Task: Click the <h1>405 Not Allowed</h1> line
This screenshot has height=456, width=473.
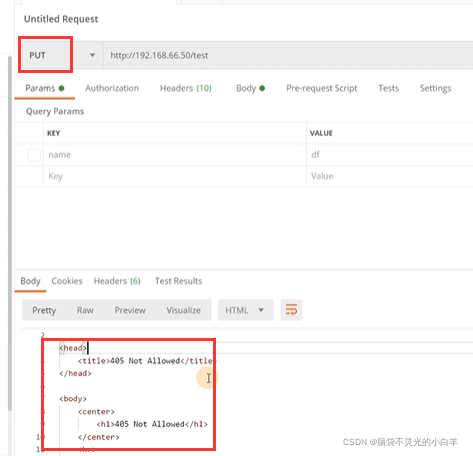Action: (152, 424)
